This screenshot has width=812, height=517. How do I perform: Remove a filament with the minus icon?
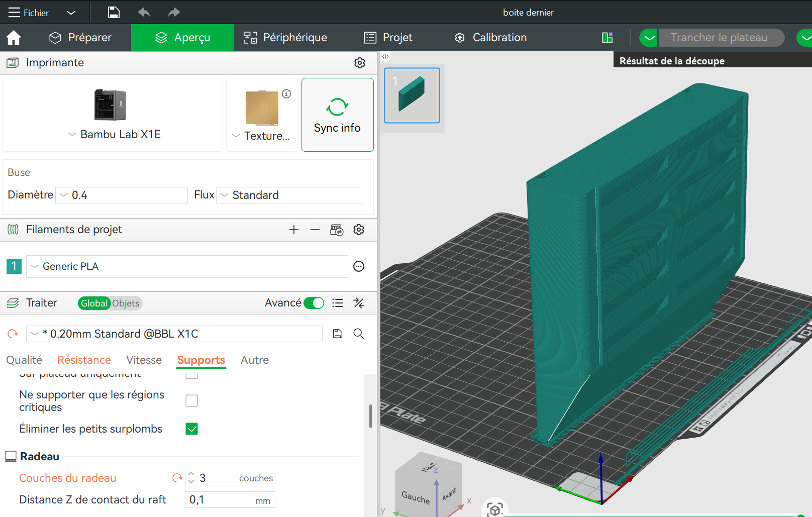(315, 230)
